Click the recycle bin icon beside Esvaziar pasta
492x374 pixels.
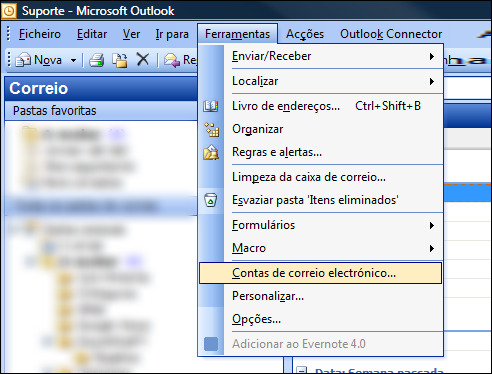coord(210,200)
